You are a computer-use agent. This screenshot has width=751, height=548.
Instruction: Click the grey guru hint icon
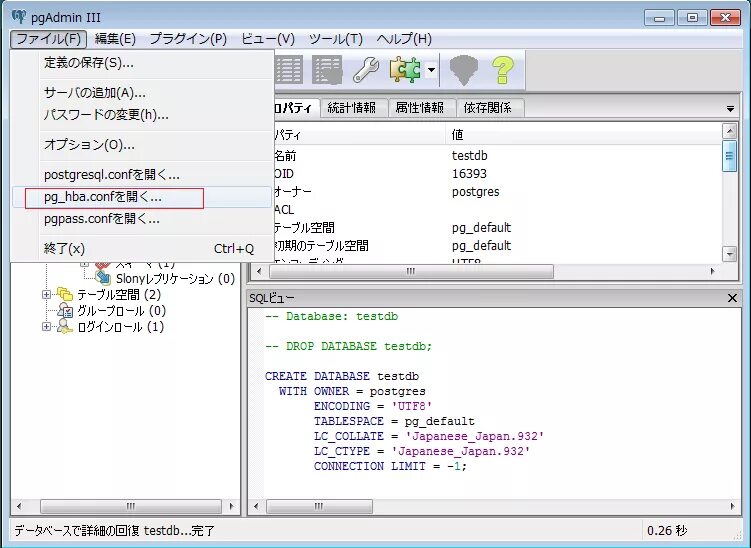(x=464, y=70)
